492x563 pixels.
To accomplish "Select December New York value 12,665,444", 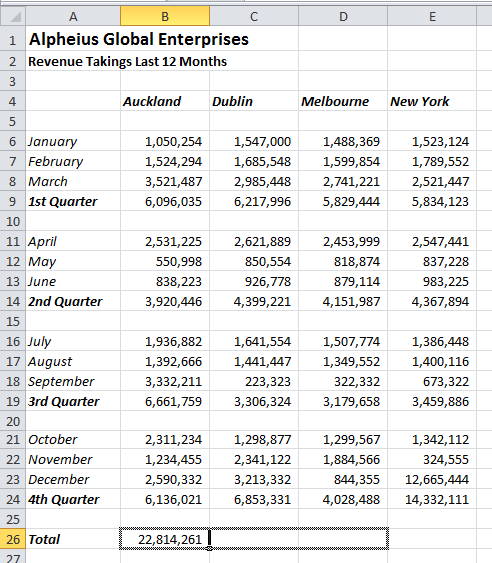I will coord(432,479).
